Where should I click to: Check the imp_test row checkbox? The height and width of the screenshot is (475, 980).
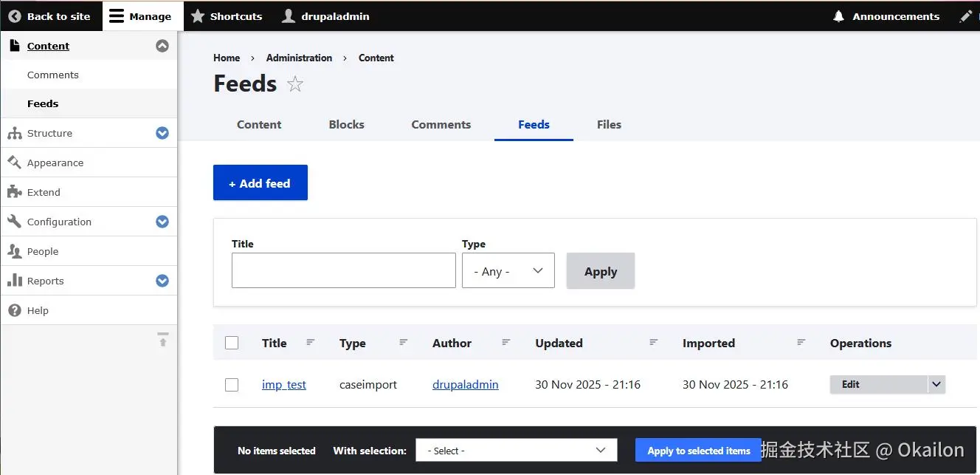pyautogui.click(x=232, y=385)
